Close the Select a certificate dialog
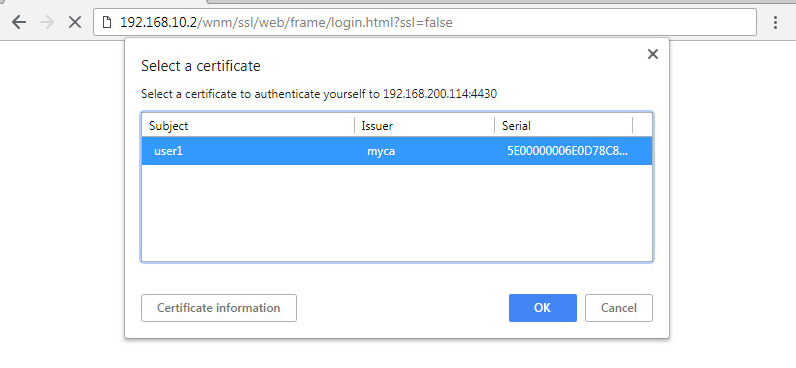The width and height of the screenshot is (796, 368). tap(653, 54)
